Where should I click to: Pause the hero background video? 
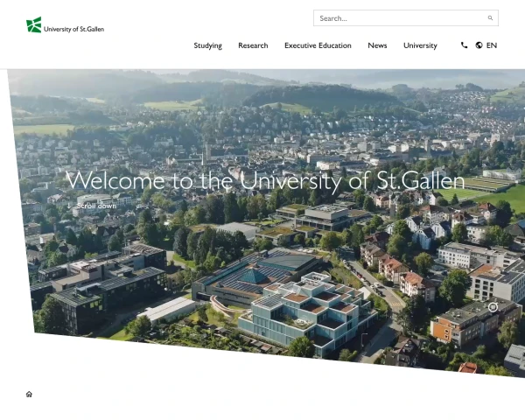(x=493, y=307)
